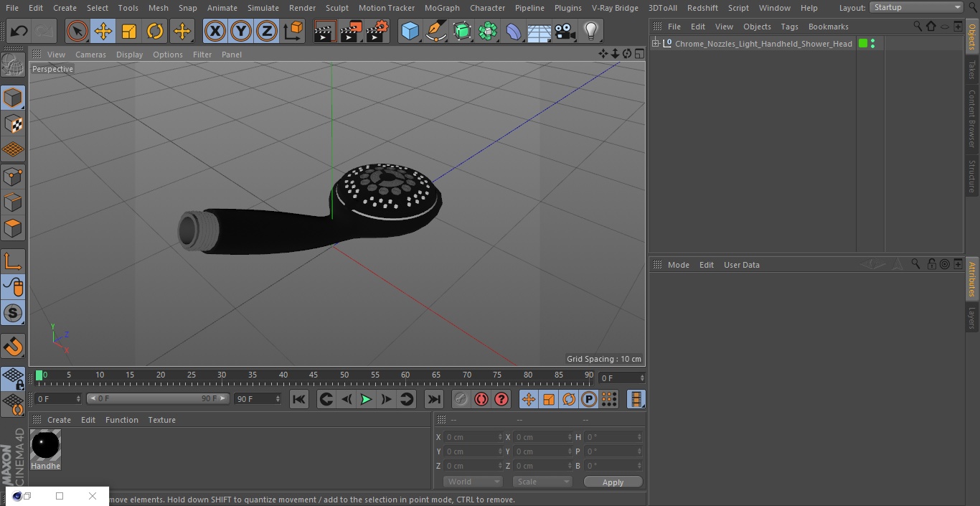Select the Scale tool

coord(129,31)
